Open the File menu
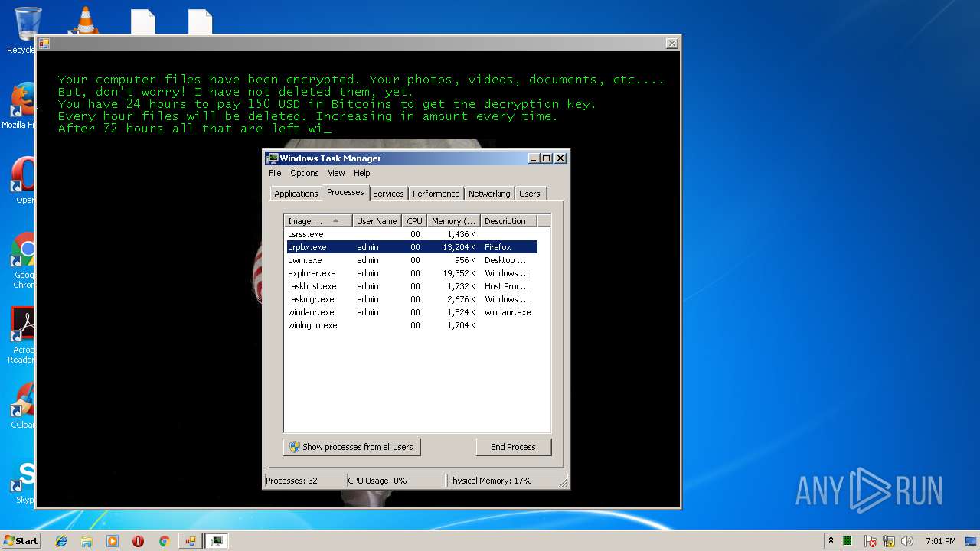The width and height of the screenshot is (980, 551). tap(275, 173)
